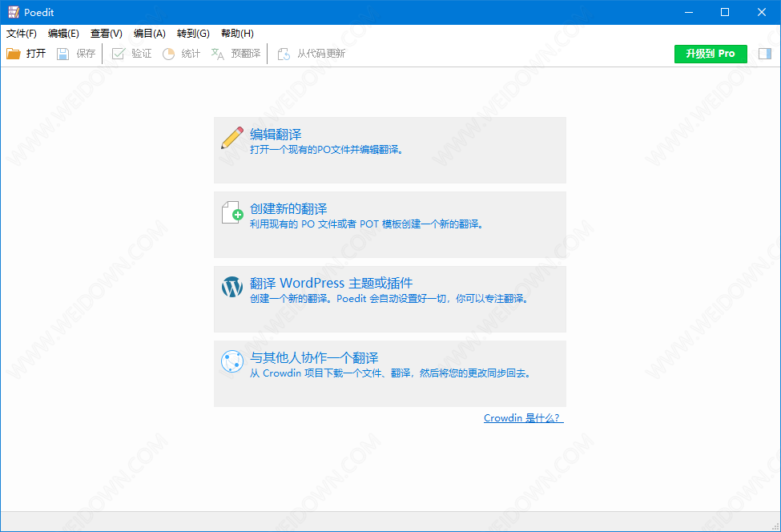The image size is (781, 532).
Task: Click the 验证 toolbar label
Action: 142,54
